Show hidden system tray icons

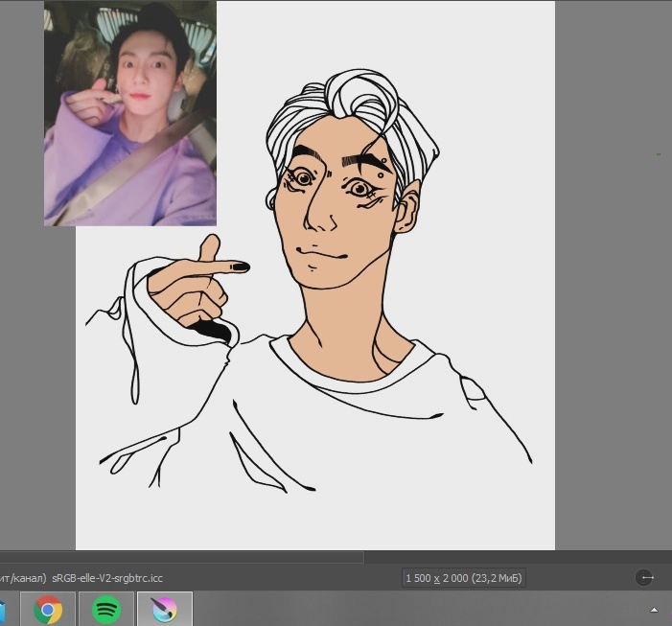tap(655, 610)
